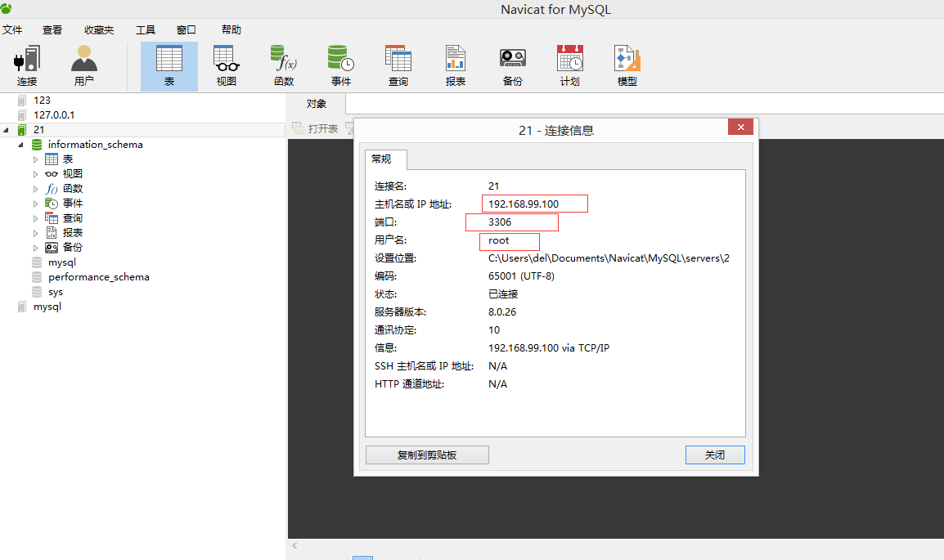This screenshot has width=944, height=560.
Task: Select the performance_schema database
Action: (x=99, y=277)
